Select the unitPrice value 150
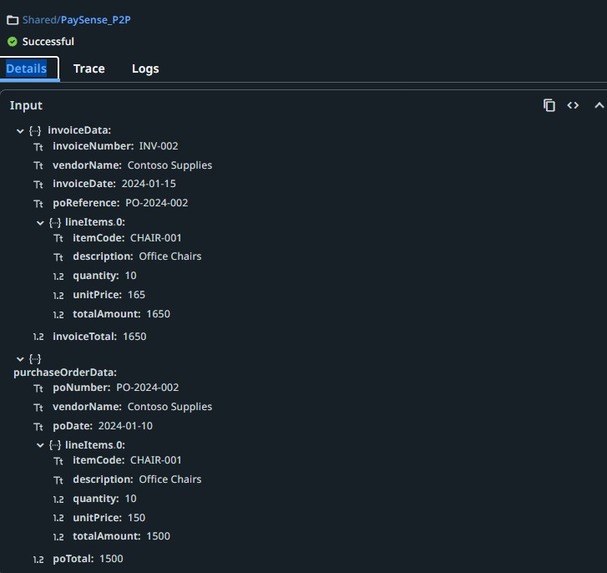 tap(137, 518)
